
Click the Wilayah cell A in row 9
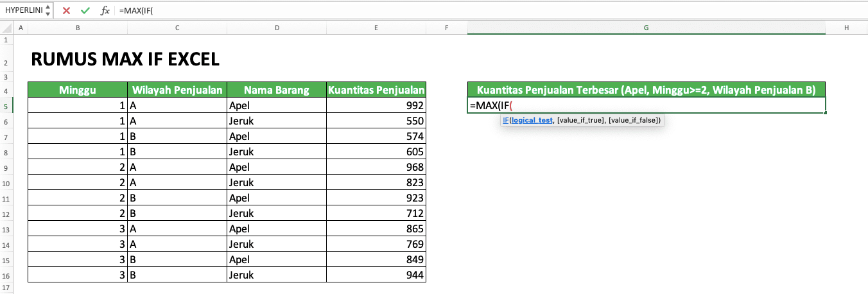click(x=177, y=167)
